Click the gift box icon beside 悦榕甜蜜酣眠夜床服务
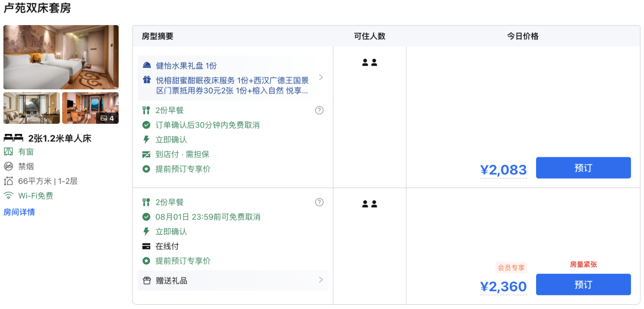The height and width of the screenshot is (309, 644). click(147, 80)
